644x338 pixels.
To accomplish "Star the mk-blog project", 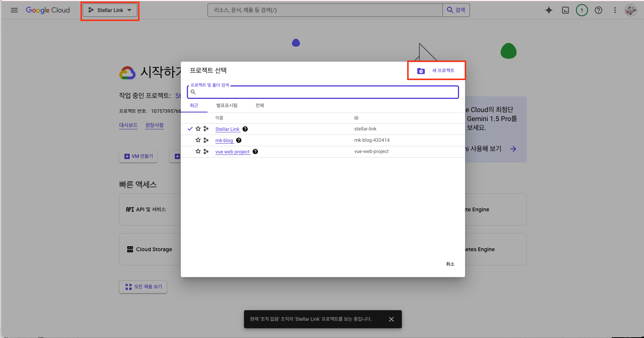I will (198, 140).
